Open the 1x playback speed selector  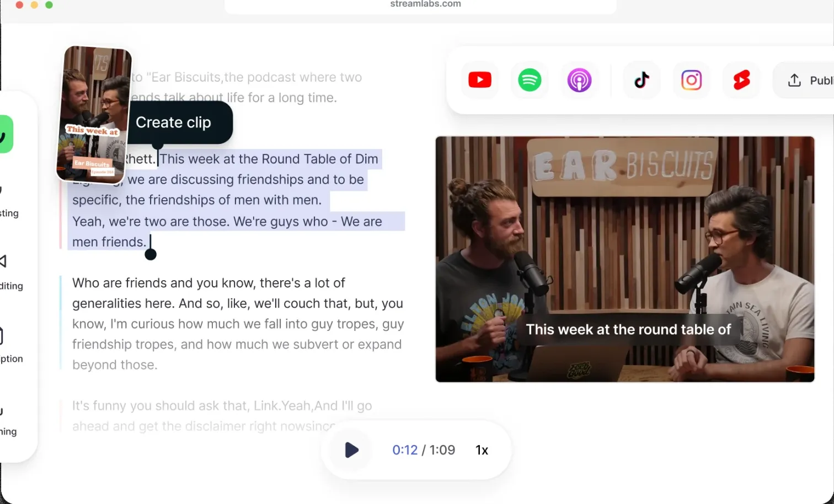coord(482,450)
